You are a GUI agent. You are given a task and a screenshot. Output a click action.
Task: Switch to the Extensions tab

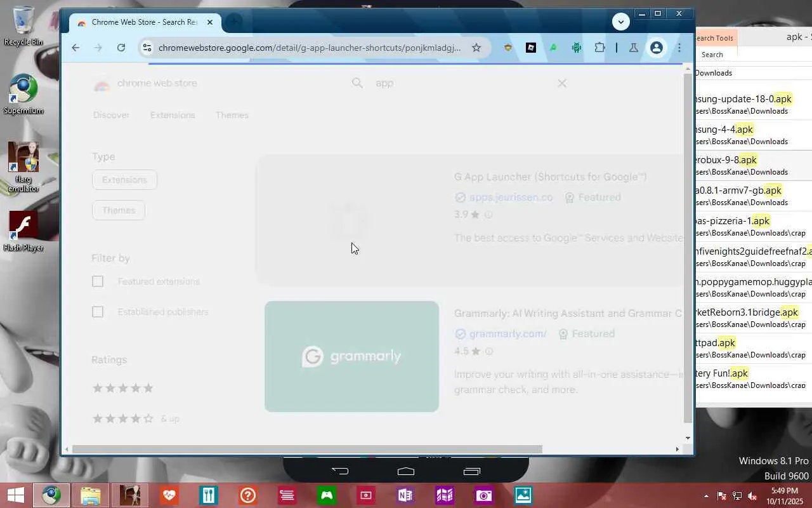(x=173, y=115)
